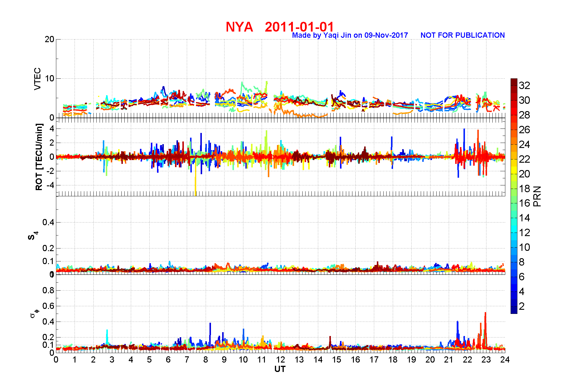Select the S4 panel axis label
The height and width of the screenshot is (392, 561).
click(33, 236)
